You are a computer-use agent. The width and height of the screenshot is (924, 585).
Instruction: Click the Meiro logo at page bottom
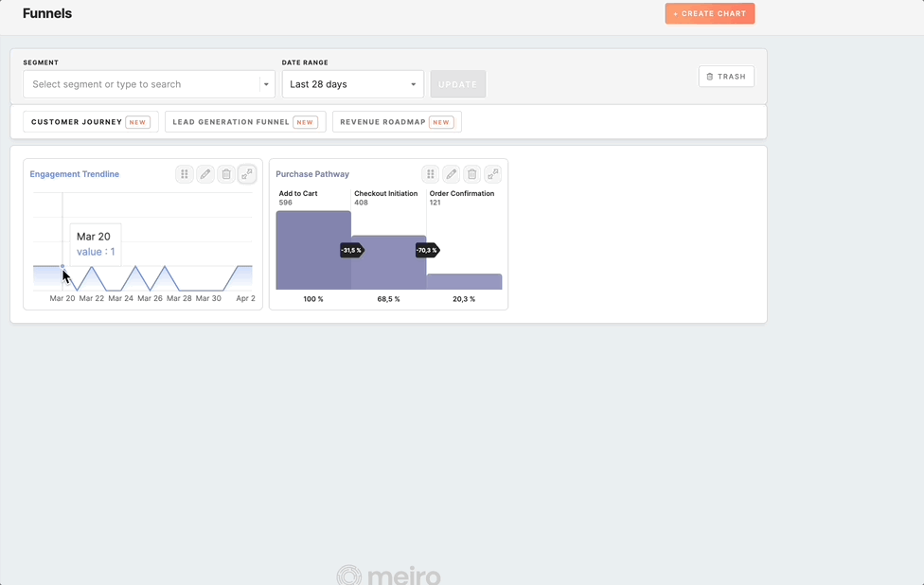[387, 574]
